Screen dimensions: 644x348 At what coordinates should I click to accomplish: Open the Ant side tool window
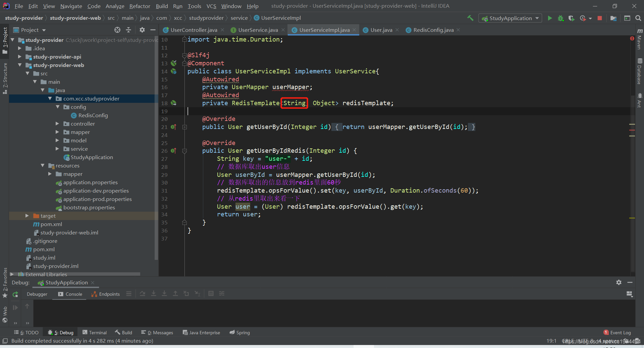pos(639,100)
